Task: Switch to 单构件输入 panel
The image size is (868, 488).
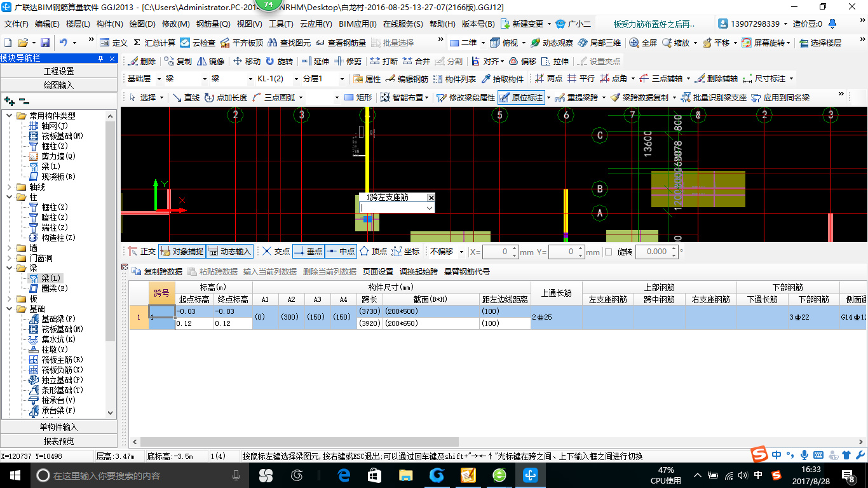Action: tap(58, 427)
